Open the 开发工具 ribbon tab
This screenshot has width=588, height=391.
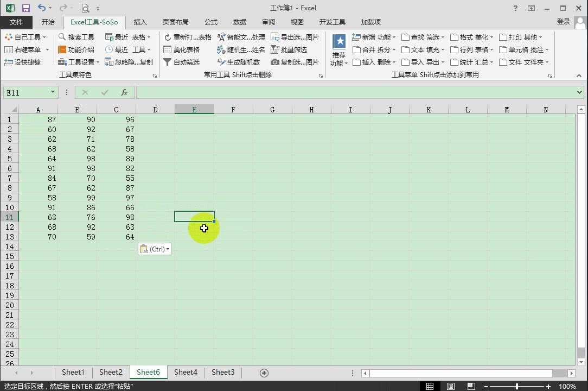coord(332,22)
